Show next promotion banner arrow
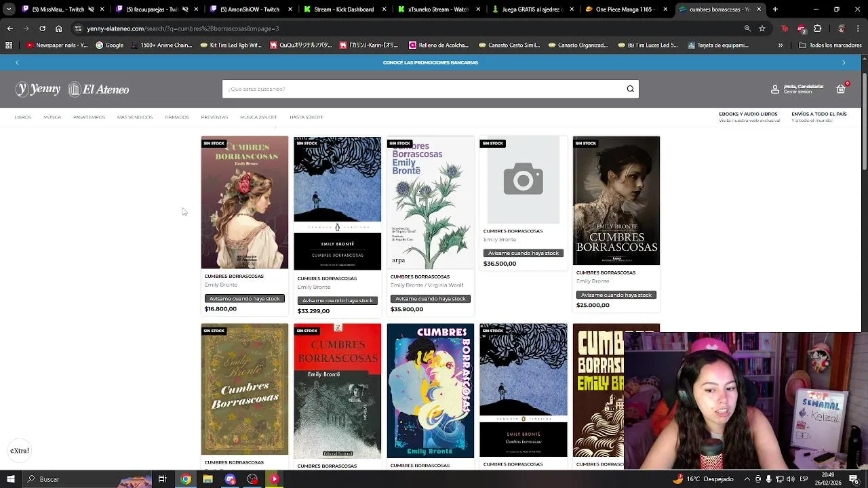Image resolution: width=868 pixels, height=488 pixels. click(844, 62)
